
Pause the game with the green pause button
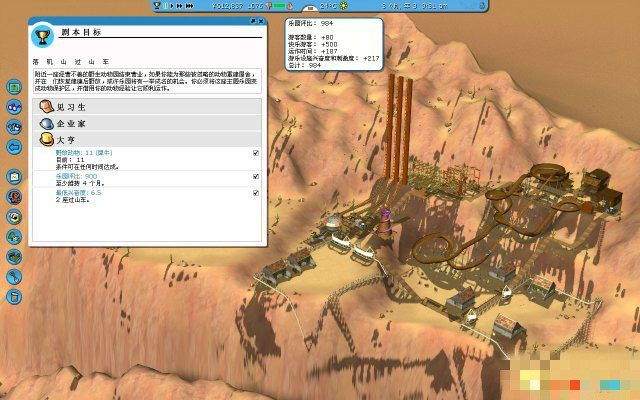(x=165, y=6)
